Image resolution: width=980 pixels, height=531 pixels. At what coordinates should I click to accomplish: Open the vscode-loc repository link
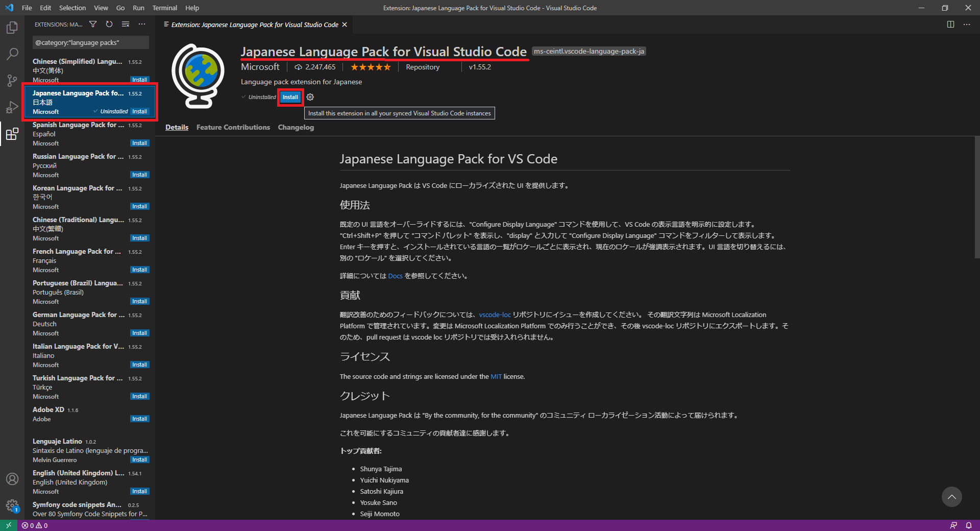495,315
